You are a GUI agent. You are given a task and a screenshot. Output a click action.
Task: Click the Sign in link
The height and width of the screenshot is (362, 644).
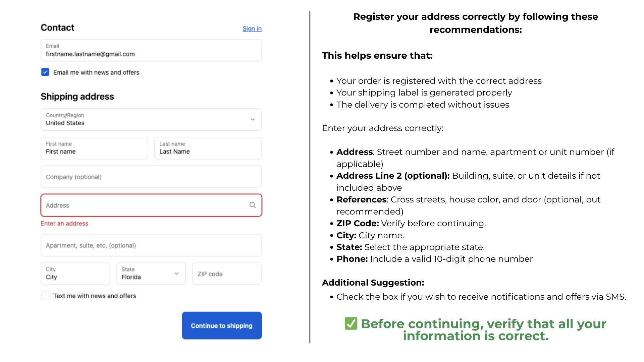pos(252,28)
